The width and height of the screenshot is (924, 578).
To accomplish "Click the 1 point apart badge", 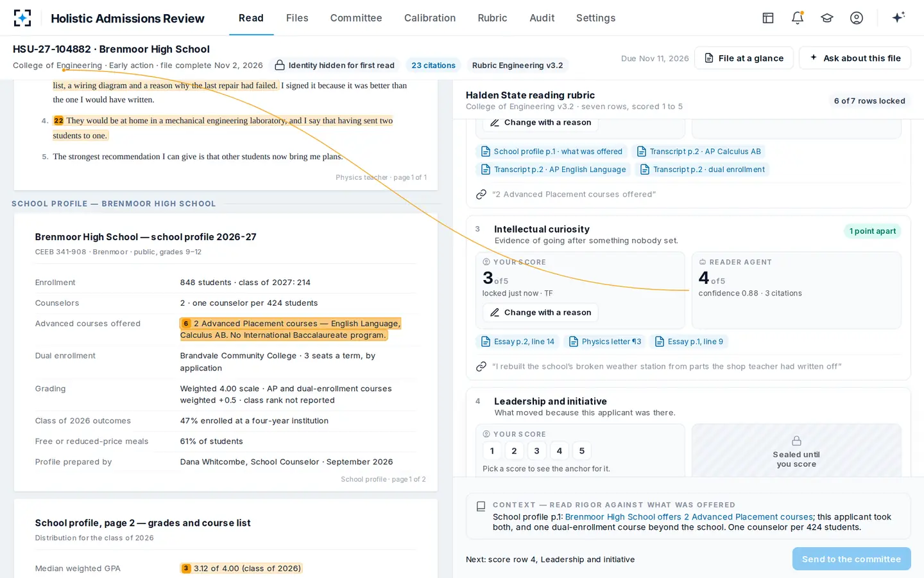I will (x=872, y=231).
